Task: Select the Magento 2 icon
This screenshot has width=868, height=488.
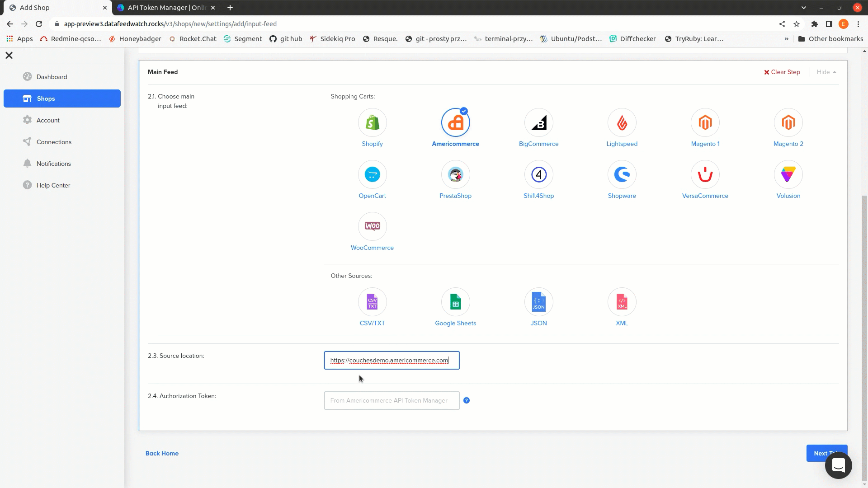Action: tap(788, 122)
